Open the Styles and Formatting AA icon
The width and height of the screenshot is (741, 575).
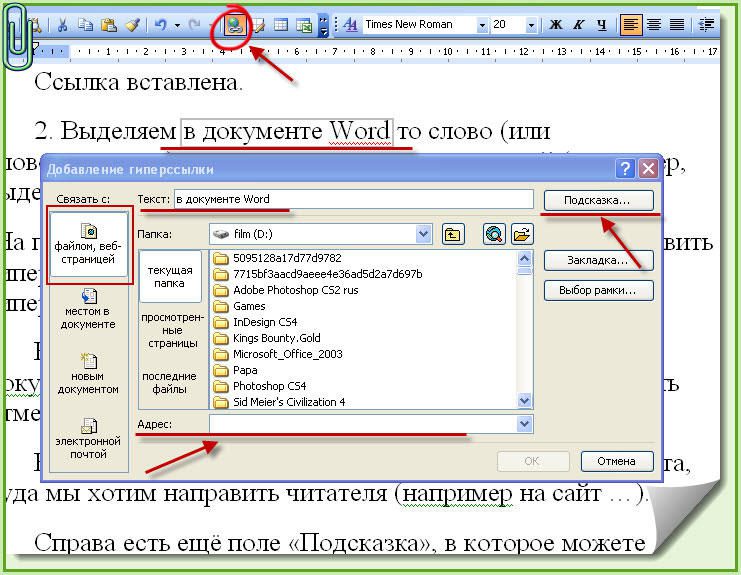350,25
